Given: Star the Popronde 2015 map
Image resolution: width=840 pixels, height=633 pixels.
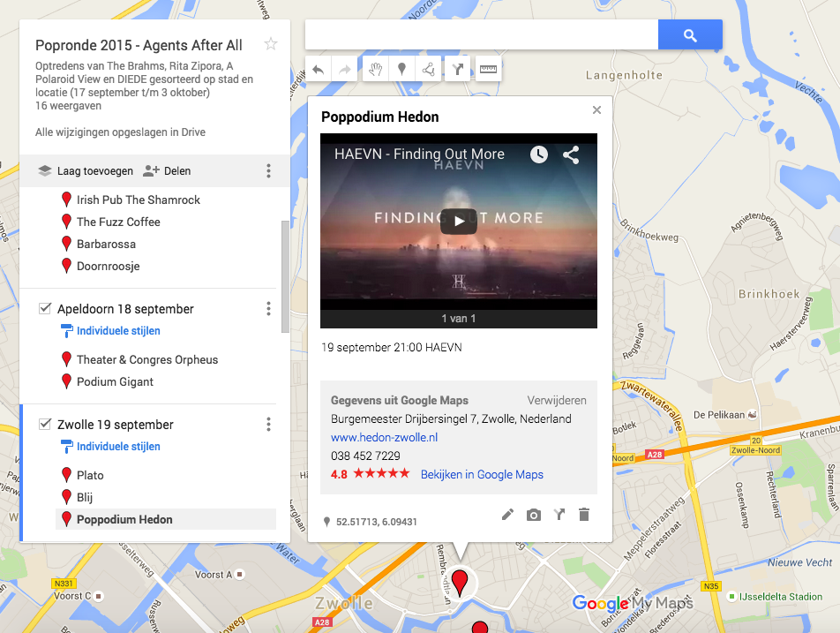Looking at the screenshot, I should (271, 44).
